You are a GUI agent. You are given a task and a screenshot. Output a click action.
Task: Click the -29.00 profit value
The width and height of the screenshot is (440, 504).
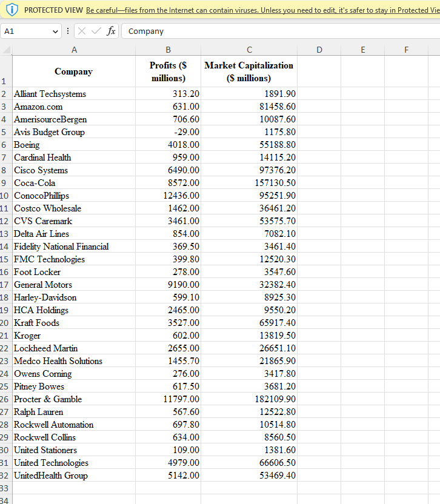pos(168,132)
